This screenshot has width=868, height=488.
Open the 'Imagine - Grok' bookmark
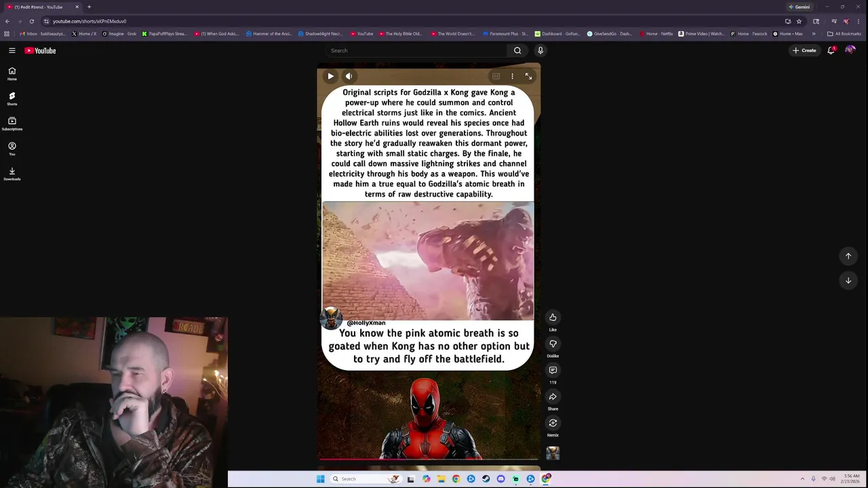[x=119, y=34]
